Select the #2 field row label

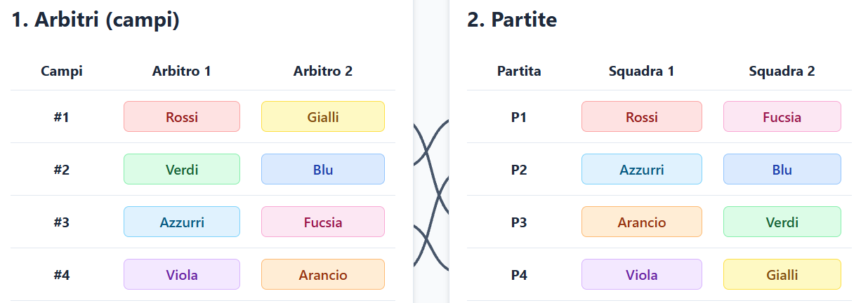tap(62, 169)
